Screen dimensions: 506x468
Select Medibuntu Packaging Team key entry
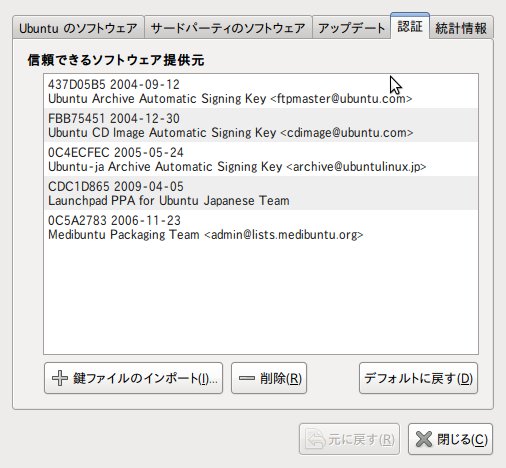[x=261, y=227]
